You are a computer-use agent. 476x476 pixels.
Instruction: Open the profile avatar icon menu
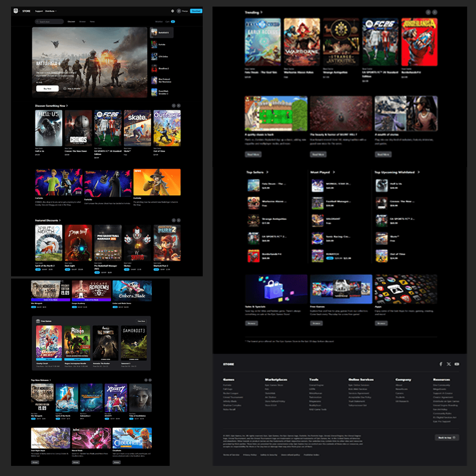[178, 11]
